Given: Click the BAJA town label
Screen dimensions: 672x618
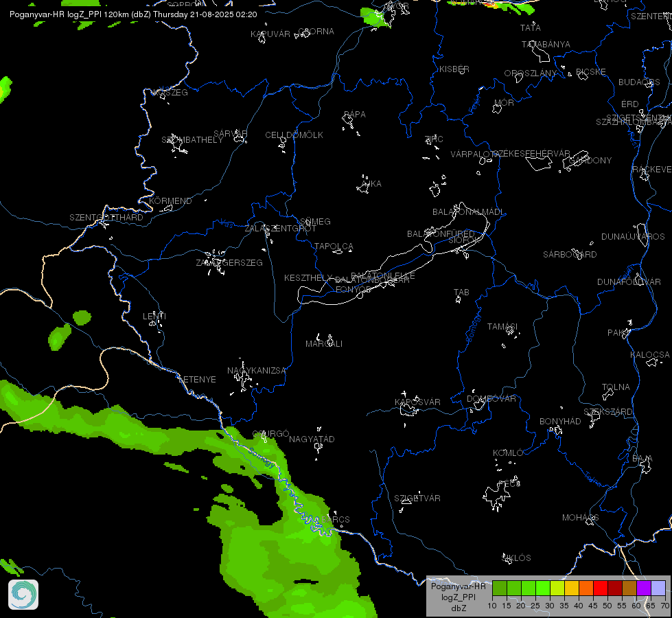Looking at the screenshot, I should [x=642, y=459].
